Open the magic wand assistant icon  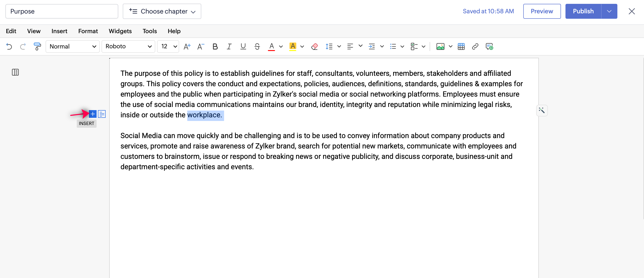click(x=542, y=111)
